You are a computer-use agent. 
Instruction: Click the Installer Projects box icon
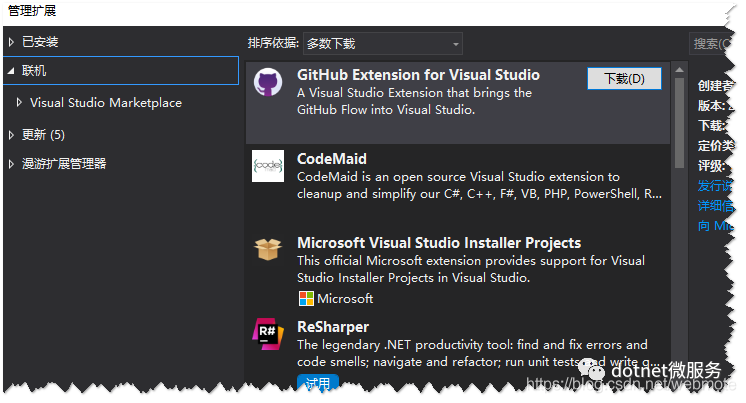point(268,249)
